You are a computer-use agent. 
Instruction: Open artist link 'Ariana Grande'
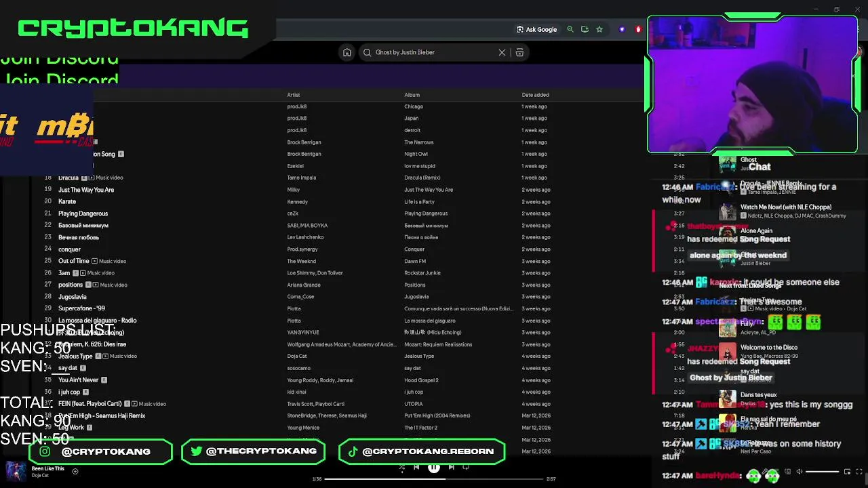point(304,285)
